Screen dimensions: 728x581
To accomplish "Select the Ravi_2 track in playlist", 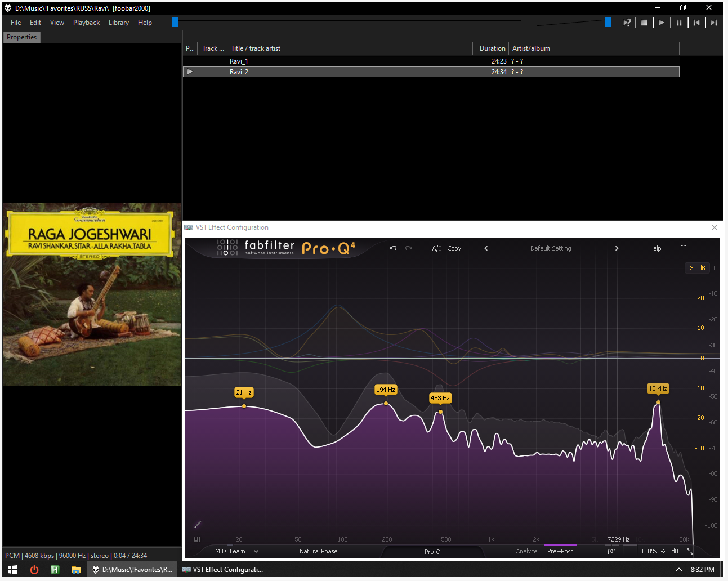I will pyautogui.click(x=431, y=72).
